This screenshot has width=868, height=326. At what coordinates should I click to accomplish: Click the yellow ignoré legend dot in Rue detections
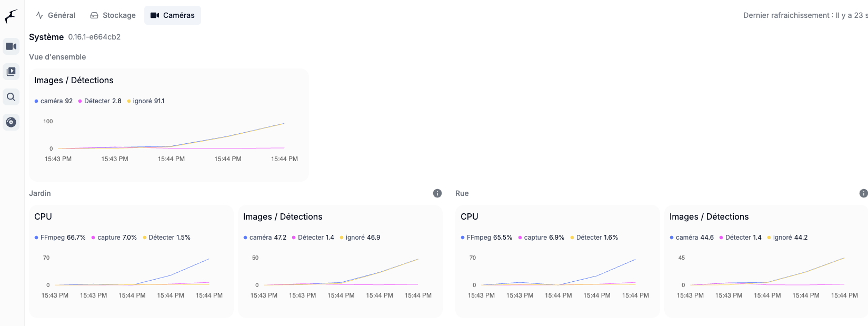[769, 238]
